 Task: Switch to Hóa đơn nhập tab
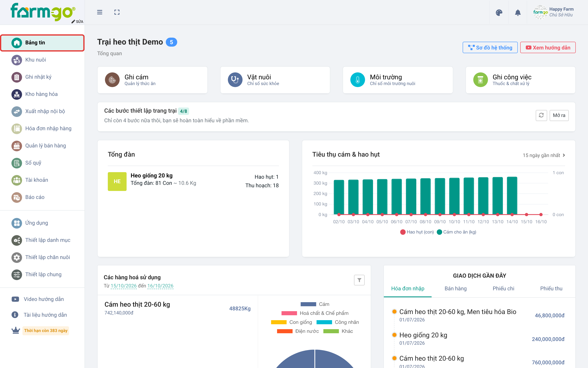coord(408,288)
